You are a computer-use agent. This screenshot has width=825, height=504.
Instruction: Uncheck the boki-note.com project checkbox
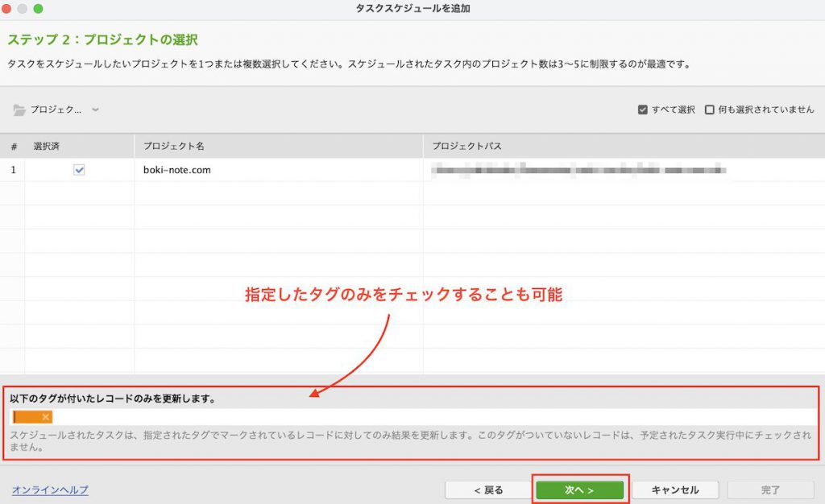tap(79, 170)
